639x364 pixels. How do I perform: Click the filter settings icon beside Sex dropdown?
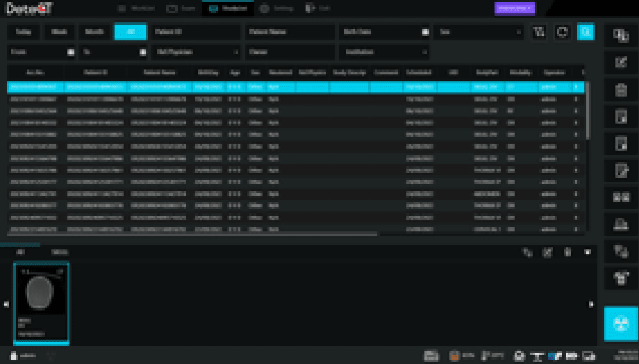539,32
